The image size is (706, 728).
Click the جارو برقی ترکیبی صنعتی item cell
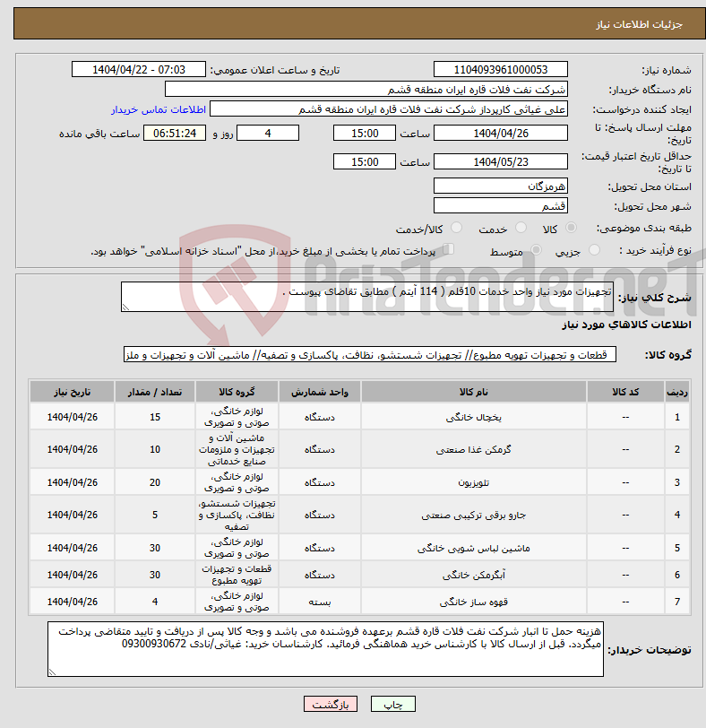point(474,515)
